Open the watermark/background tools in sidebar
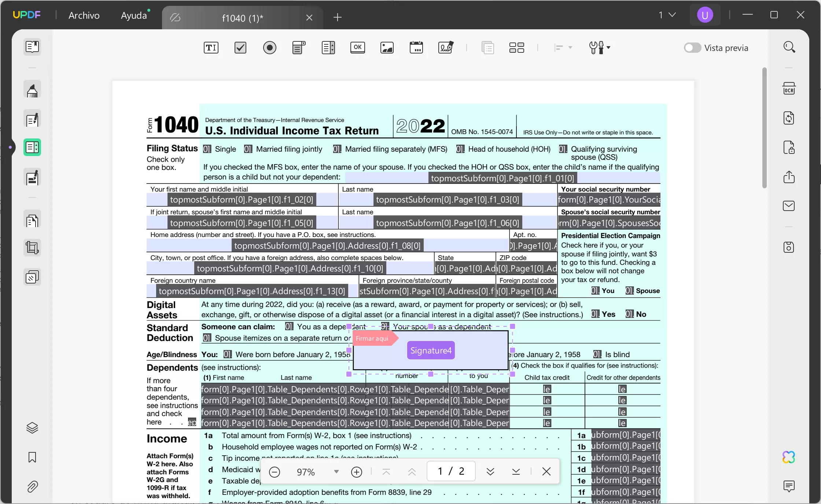 tap(32, 277)
